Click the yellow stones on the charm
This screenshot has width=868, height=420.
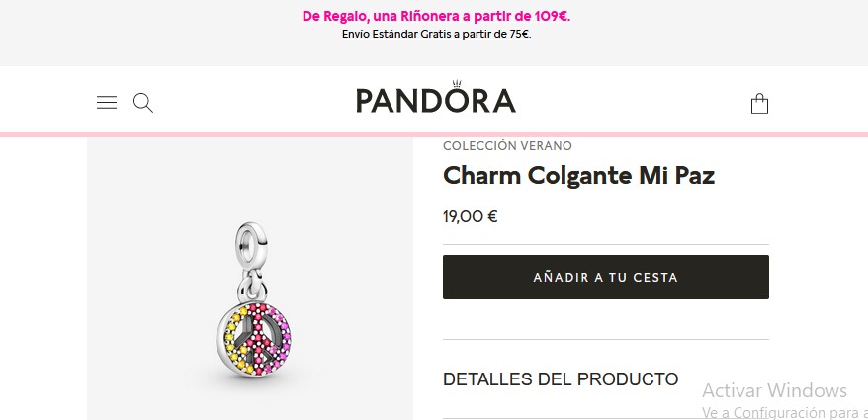[x=234, y=338]
